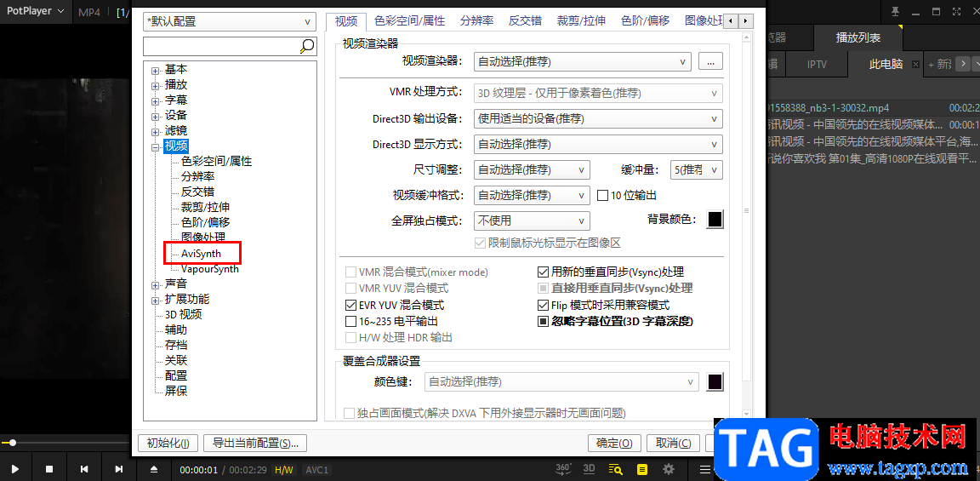Switch to the 分辨率 tab
The width and height of the screenshot is (980, 481).
click(x=477, y=20)
